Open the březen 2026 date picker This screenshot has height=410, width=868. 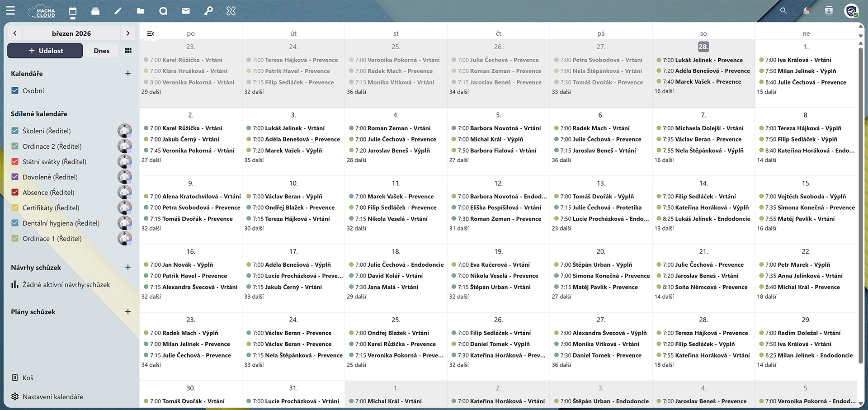pyautogui.click(x=71, y=33)
